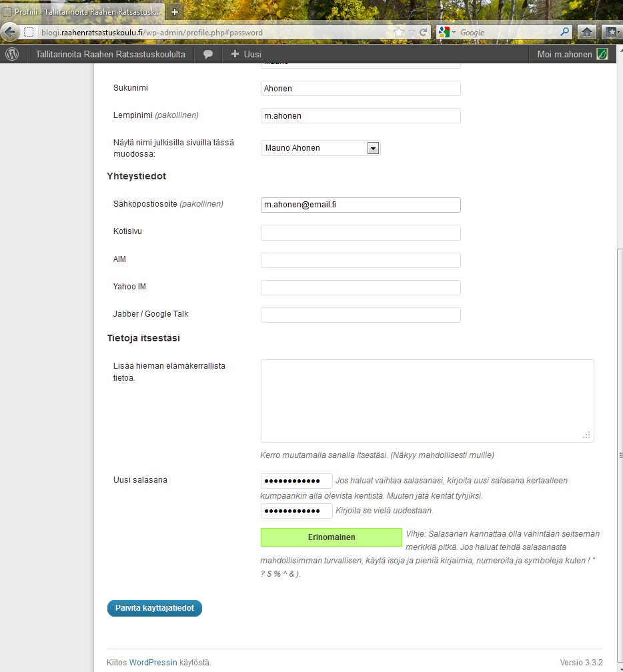This screenshot has height=672, width=623.
Task: Open Google search engine selector dropdown
Action: (x=448, y=32)
